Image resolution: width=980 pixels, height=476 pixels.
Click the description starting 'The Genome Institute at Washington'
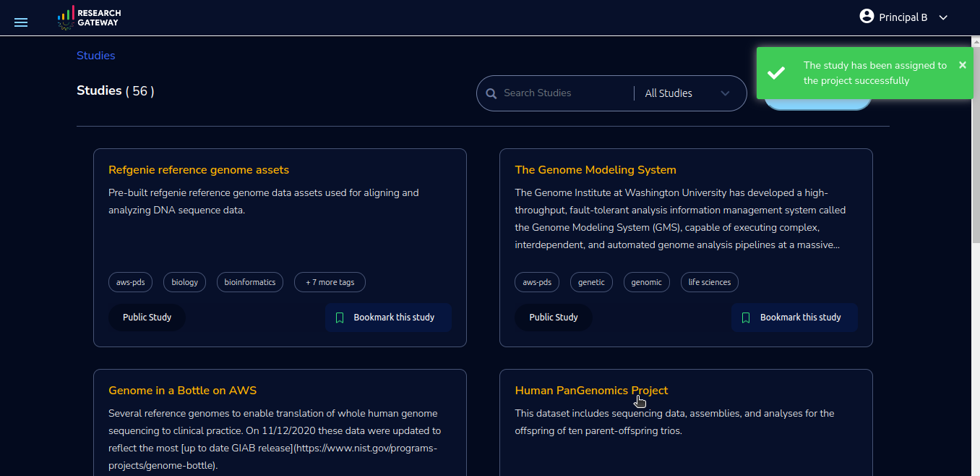(x=680, y=219)
